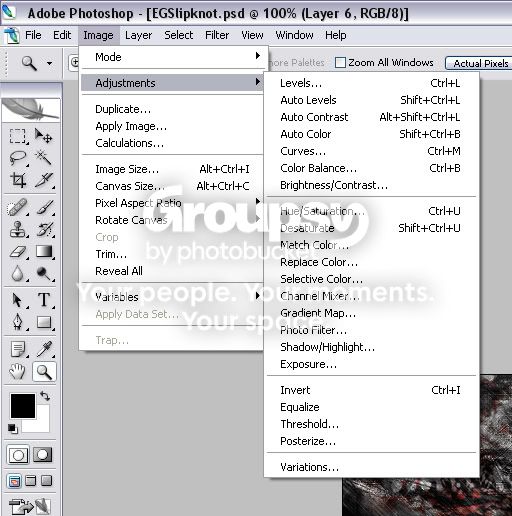Select the Eyedropper tool
Viewport: 512px width, 516px height.
(44, 349)
